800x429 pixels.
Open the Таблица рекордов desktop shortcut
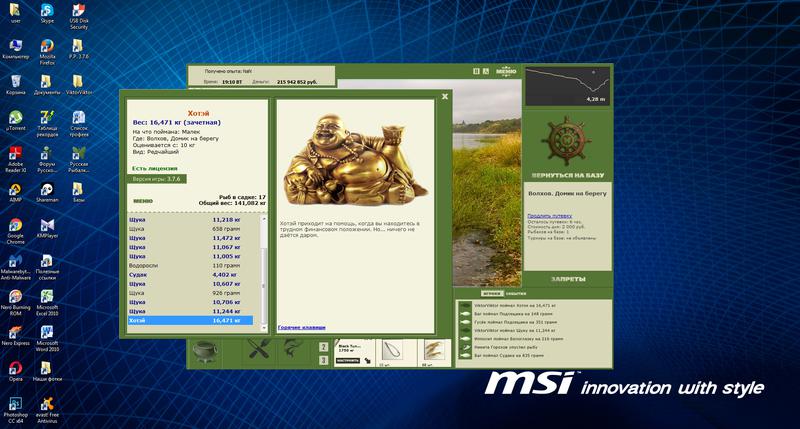47,123
